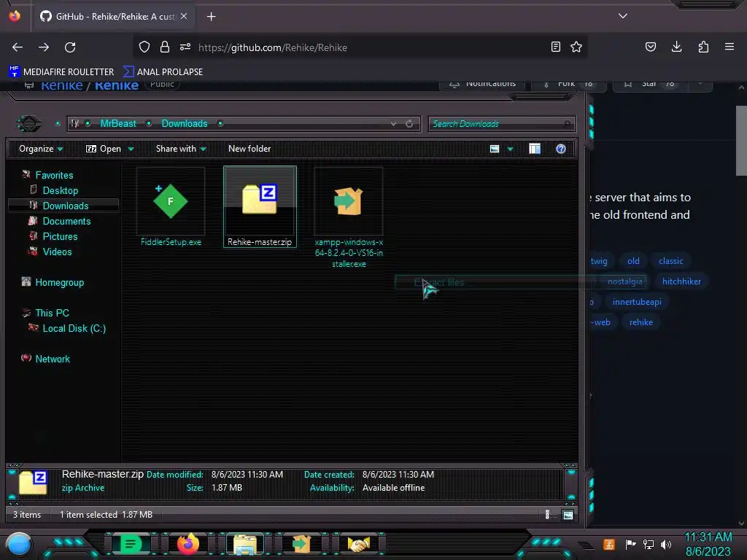The width and height of the screenshot is (747, 560).
Task: Close the GitHub Rehike tab
Action: point(184,16)
